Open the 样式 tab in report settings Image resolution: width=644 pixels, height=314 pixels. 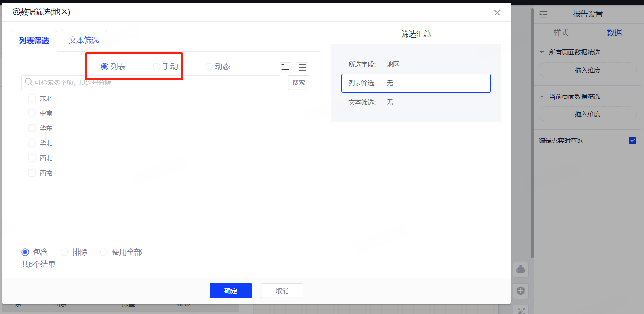click(x=561, y=32)
